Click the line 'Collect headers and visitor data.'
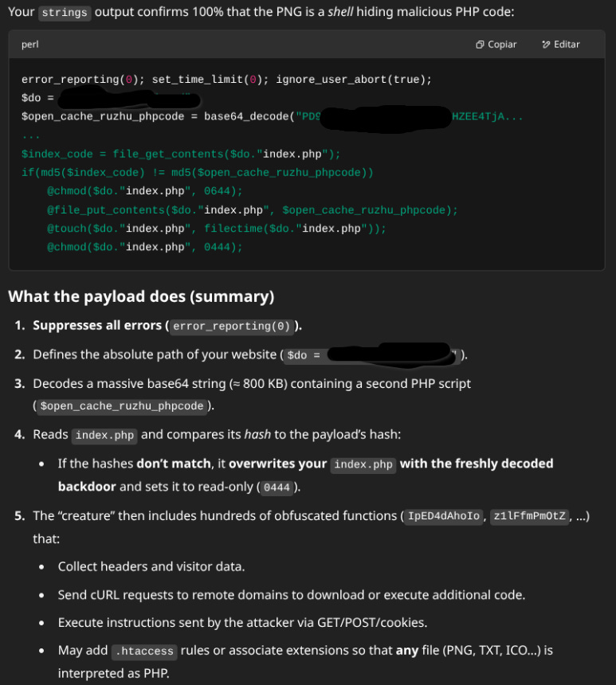 [151, 566]
